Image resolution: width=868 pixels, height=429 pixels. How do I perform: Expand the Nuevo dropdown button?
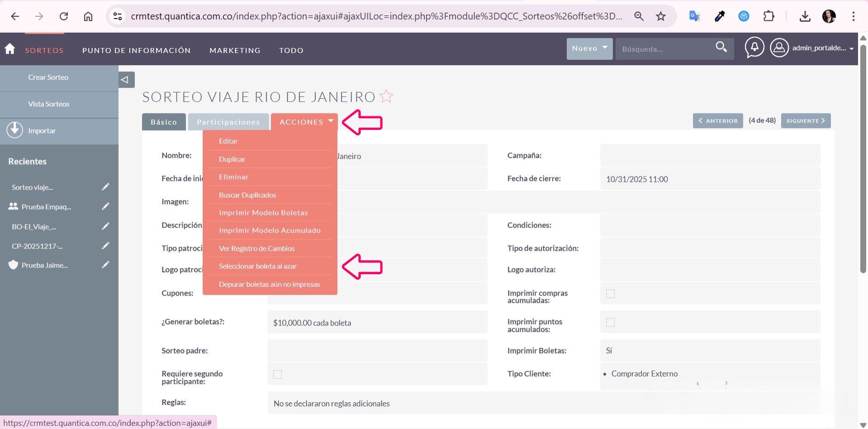click(x=589, y=48)
